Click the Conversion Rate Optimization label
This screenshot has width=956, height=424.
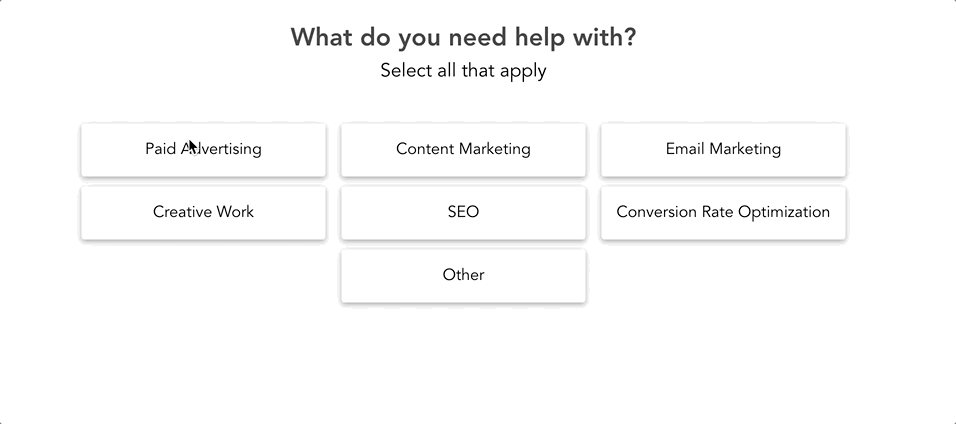723,212
